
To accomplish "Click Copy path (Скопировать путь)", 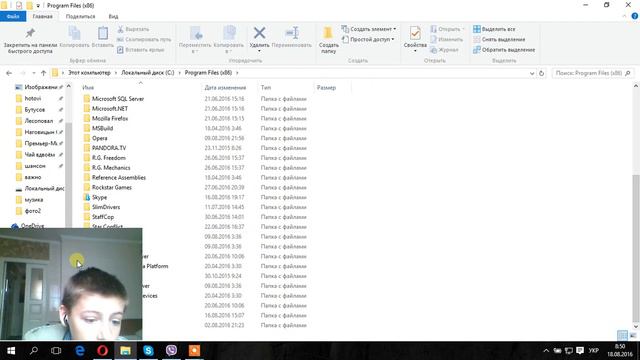I will tap(144, 40).
